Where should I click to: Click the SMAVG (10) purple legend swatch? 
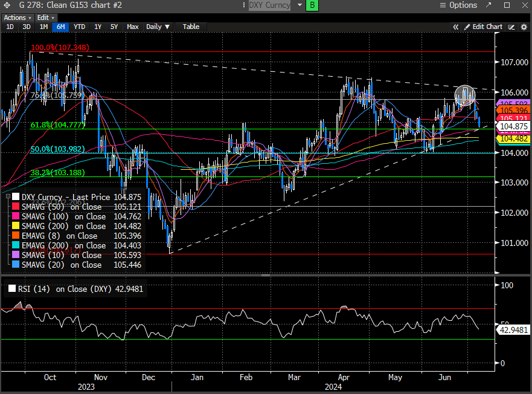click(x=16, y=255)
